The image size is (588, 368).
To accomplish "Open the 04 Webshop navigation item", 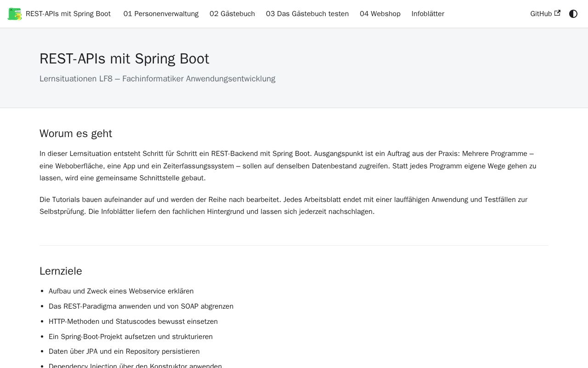I will pos(380,14).
